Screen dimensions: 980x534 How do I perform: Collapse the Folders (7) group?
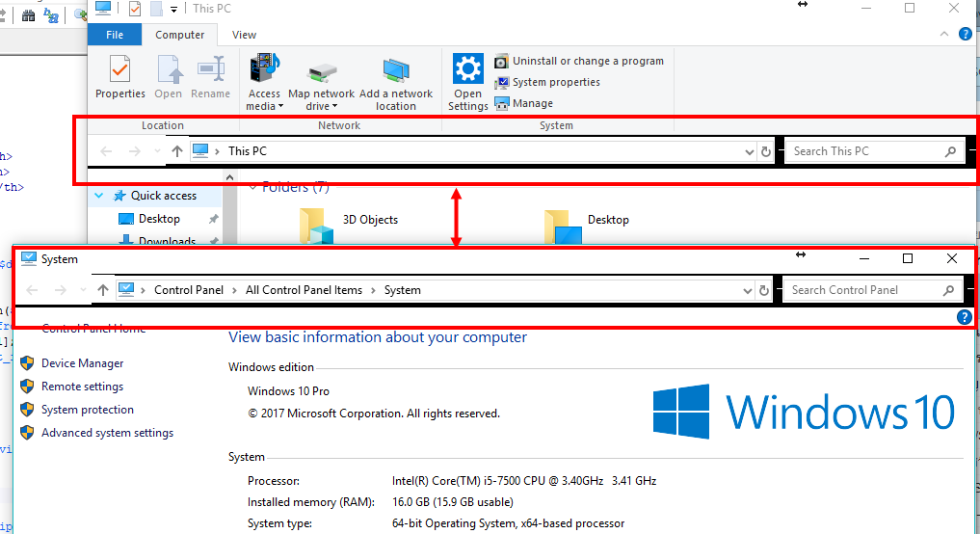pos(252,187)
